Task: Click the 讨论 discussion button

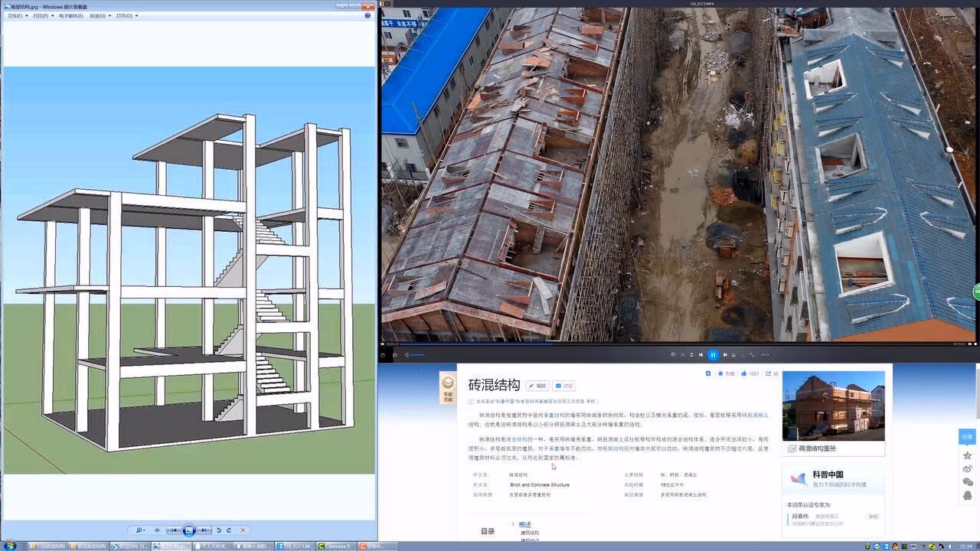Action: [x=564, y=386]
